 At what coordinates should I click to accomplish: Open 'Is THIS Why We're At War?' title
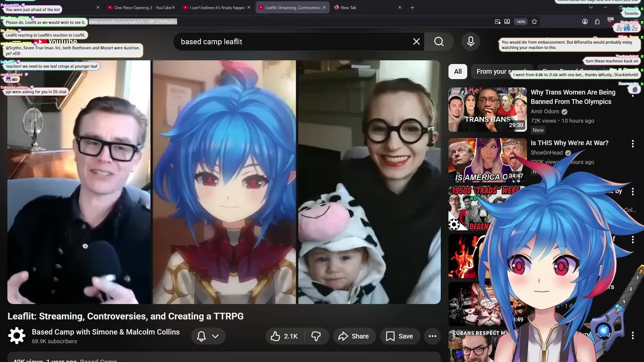570,143
